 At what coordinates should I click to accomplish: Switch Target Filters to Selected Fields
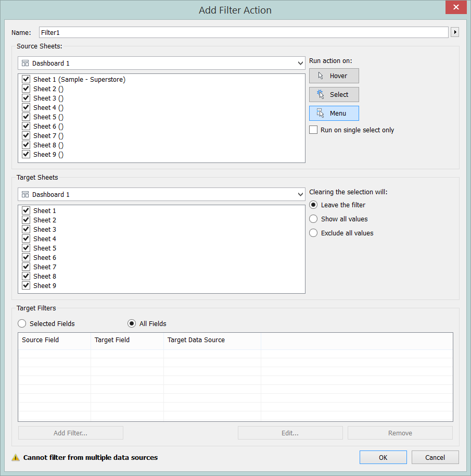point(22,324)
